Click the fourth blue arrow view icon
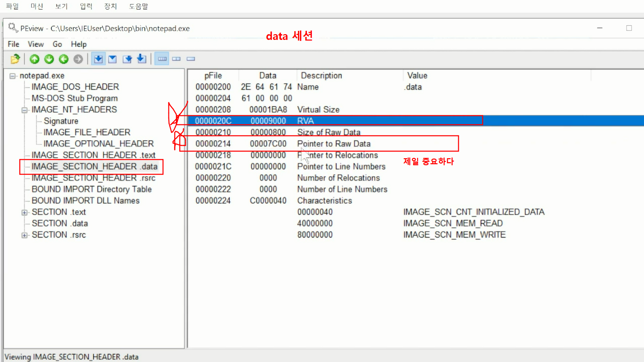Screen dimensions: 644x362 click(x=142, y=59)
